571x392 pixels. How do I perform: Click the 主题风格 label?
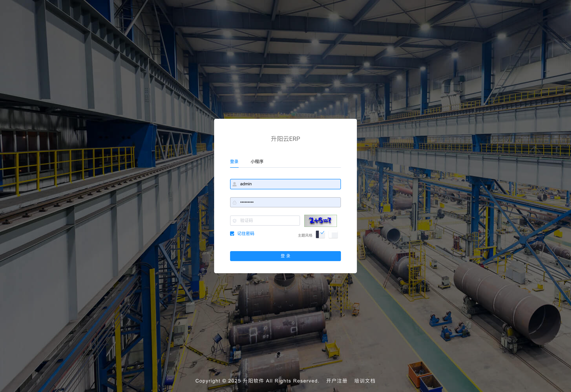pos(305,235)
